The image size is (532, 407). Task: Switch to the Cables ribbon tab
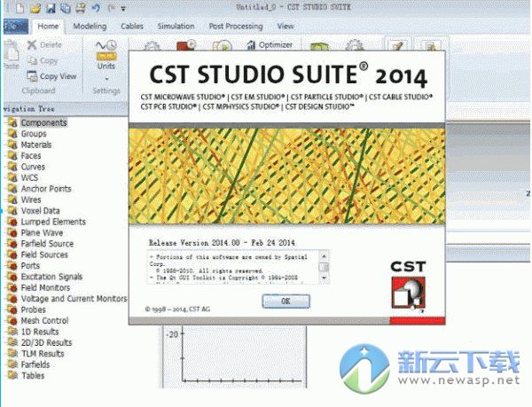tap(132, 27)
